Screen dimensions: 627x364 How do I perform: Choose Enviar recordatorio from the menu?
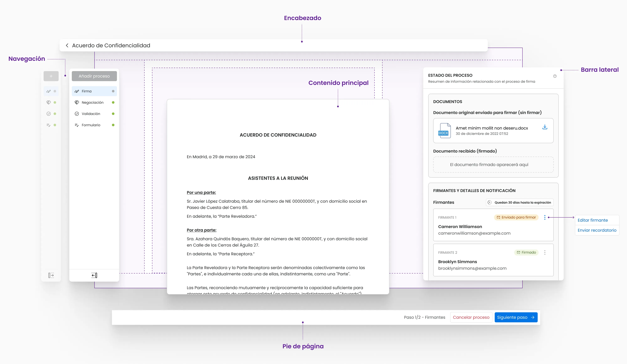(x=597, y=230)
